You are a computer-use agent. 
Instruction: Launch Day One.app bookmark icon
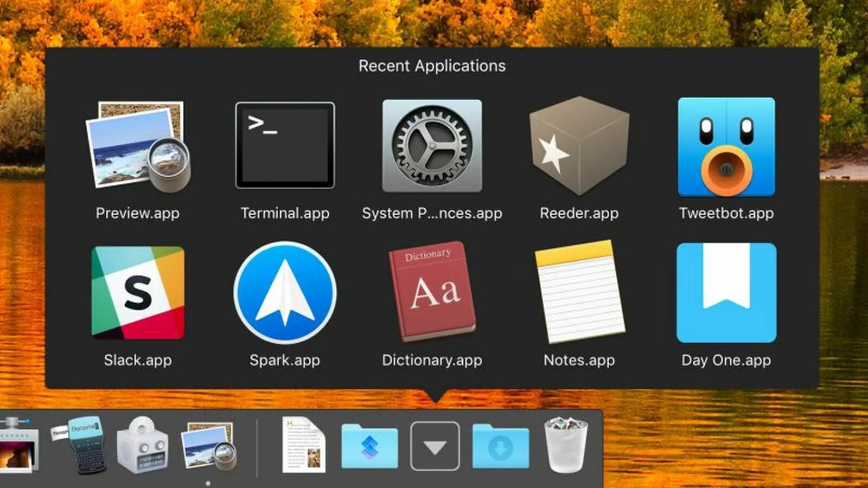[x=726, y=293]
